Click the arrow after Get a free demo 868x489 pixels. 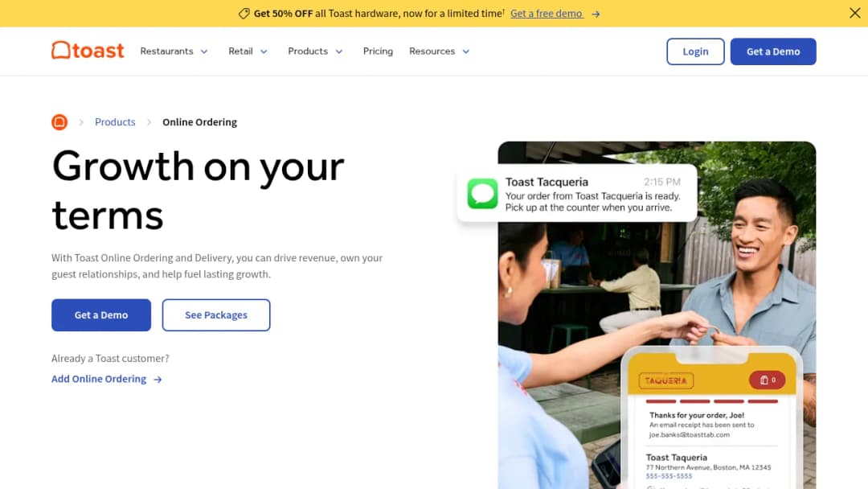point(596,14)
